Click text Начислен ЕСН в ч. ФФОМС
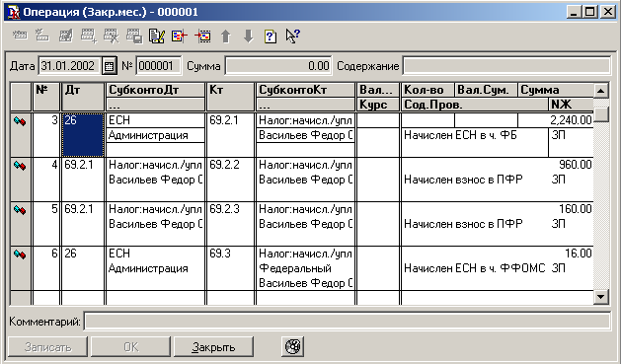 click(475, 268)
